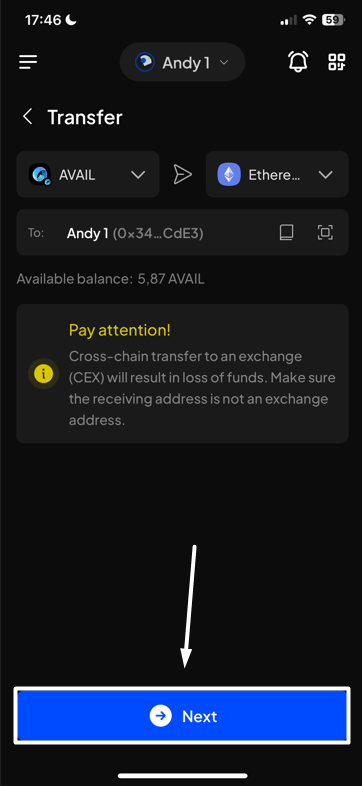Tap the Andy 1 avatar icon
This screenshot has width=362, height=786.
point(145,63)
